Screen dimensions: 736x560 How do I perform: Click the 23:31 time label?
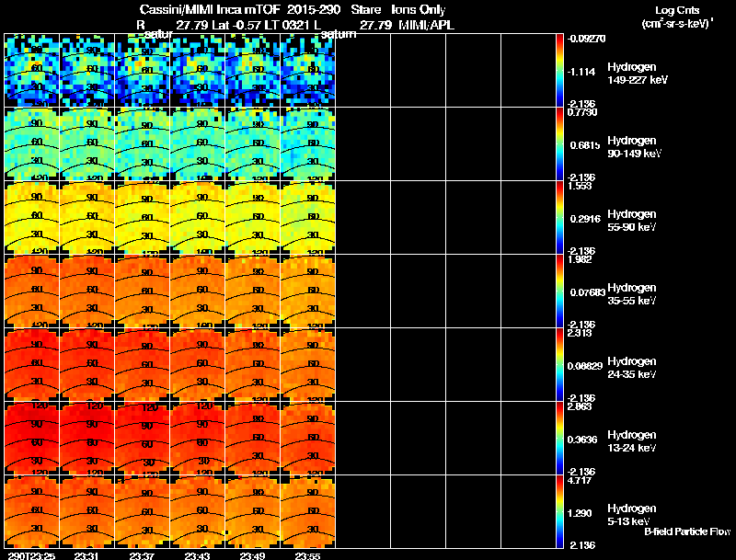(x=86, y=555)
